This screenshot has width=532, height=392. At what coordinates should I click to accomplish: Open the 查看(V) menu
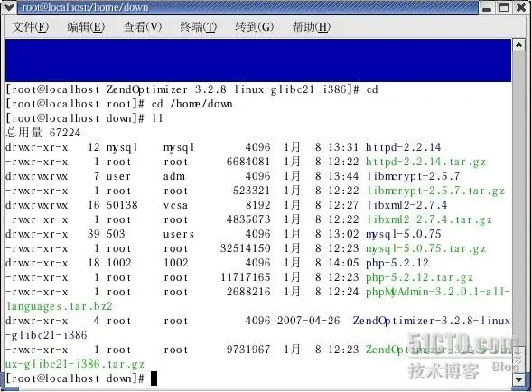pyautogui.click(x=143, y=27)
